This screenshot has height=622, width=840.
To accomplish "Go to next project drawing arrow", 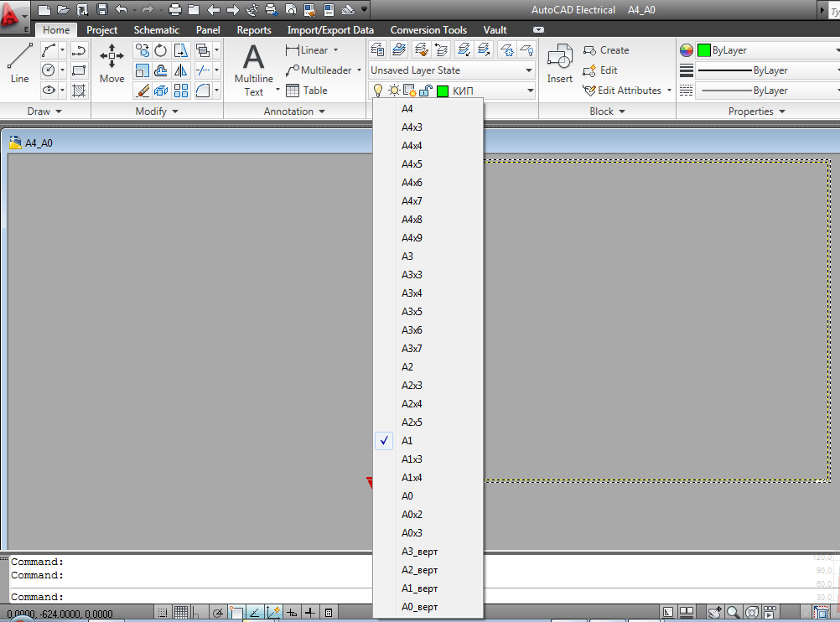I will click(x=232, y=10).
